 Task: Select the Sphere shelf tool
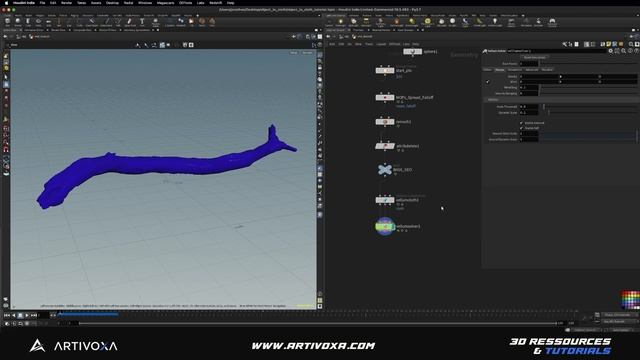tap(18, 22)
